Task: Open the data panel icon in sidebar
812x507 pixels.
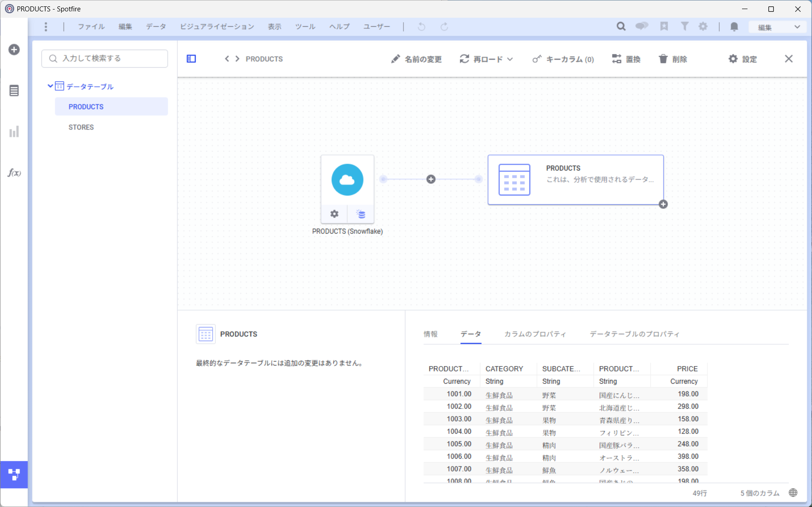Action: pyautogui.click(x=14, y=90)
